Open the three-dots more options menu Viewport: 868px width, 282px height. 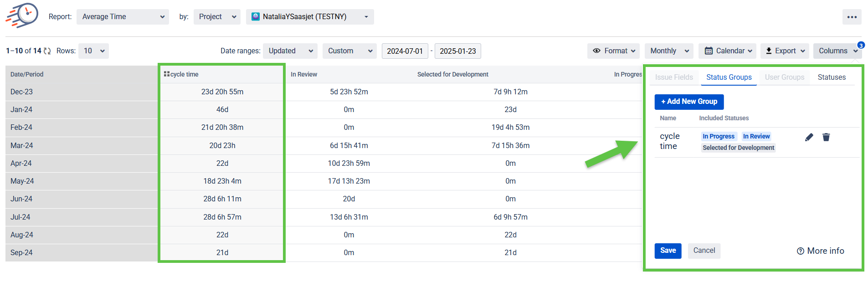852,17
